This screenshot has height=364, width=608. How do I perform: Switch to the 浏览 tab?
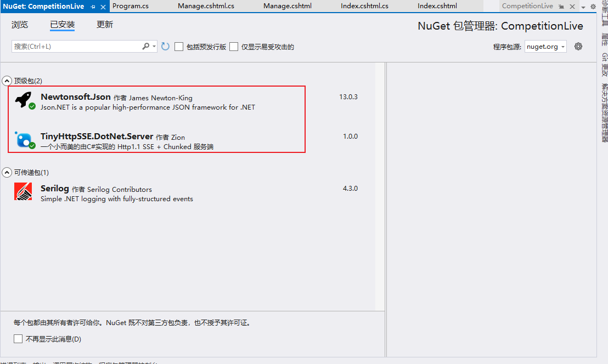tap(20, 25)
